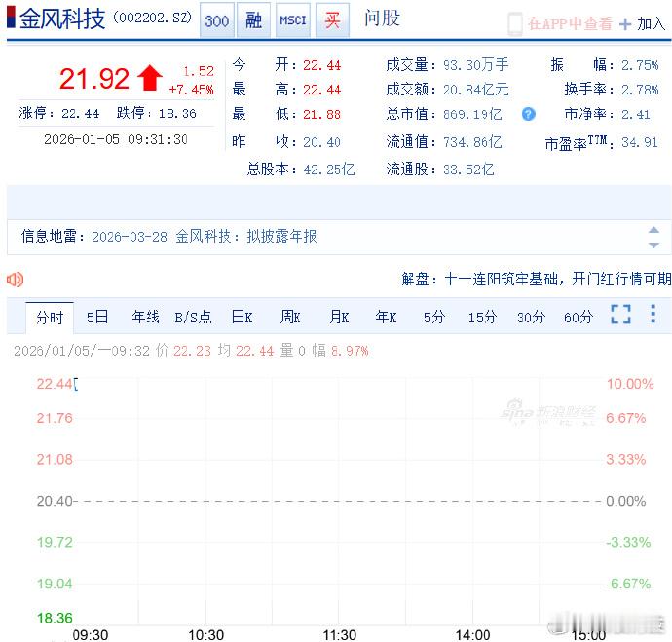Screen dimensions: 672x642
Task: Open the 问股 link
Action: pyautogui.click(x=382, y=19)
